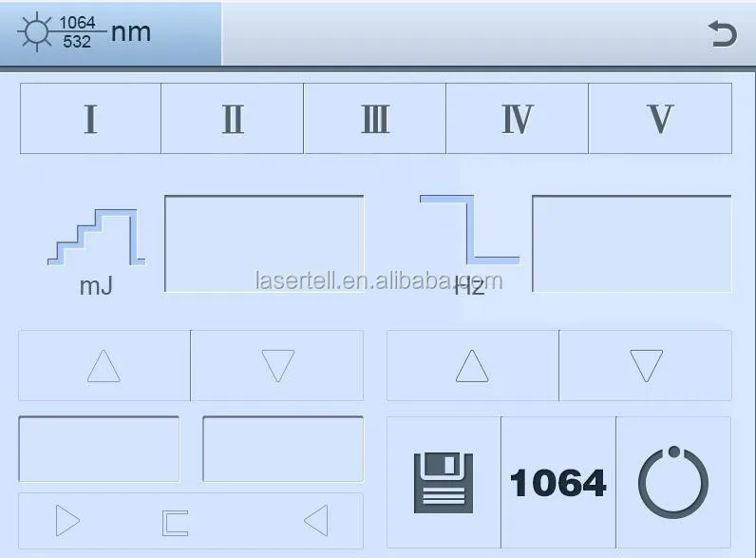Increase frequency with the Hz up arrow
The image size is (756, 558).
coord(473,365)
